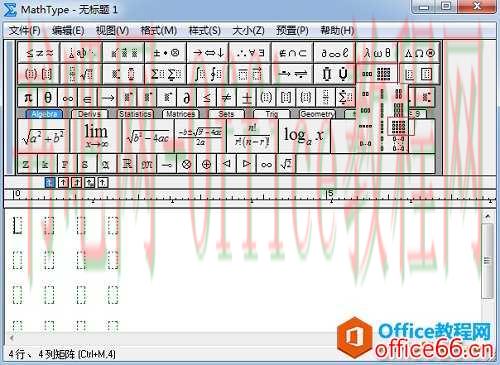Image resolution: width=500 pixels, height=365 pixels.
Task: Click the first empty matrix cell
Action: 17,225
